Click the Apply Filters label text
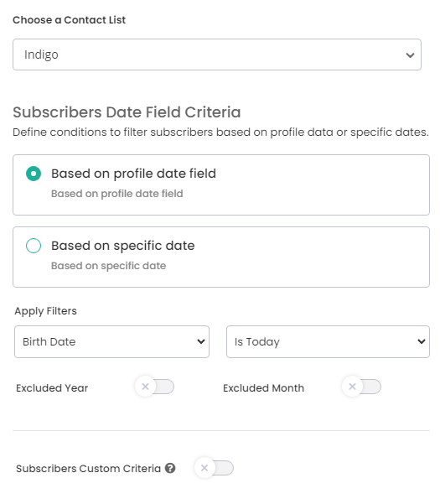The width and height of the screenshot is (440, 504). 45,311
